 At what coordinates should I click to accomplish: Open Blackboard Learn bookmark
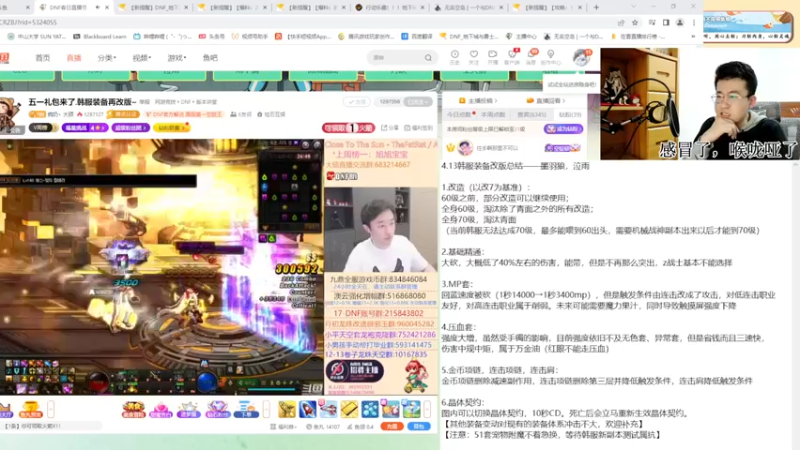[x=100, y=36]
